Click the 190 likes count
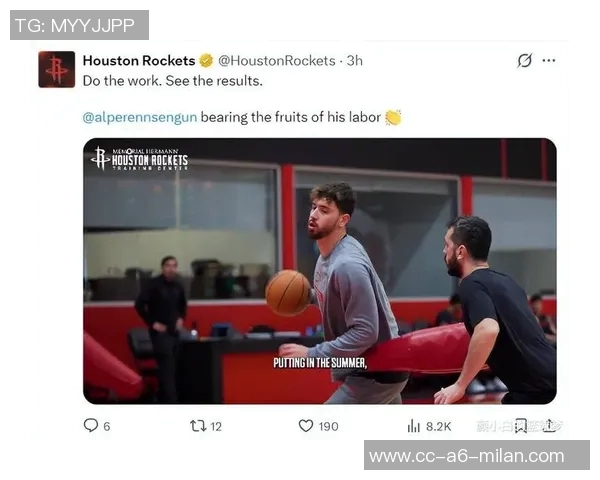This screenshot has width=600, height=480. tap(328, 426)
